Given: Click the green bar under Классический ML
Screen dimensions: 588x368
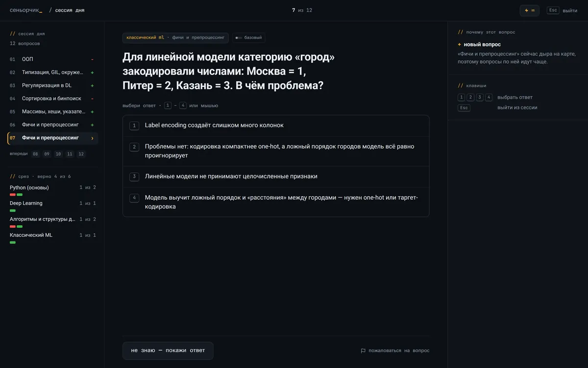Looking at the screenshot, I should pos(13,242).
